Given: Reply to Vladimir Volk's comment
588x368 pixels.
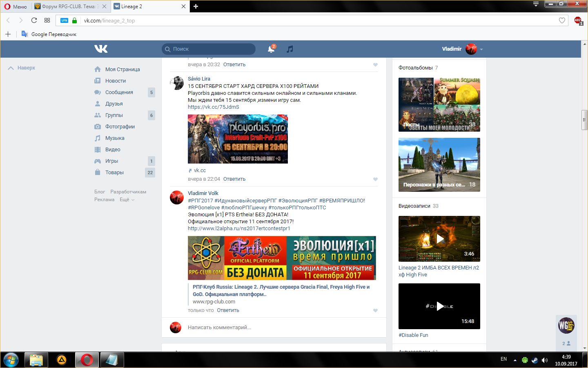Looking at the screenshot, I should [x=228, y=310].
